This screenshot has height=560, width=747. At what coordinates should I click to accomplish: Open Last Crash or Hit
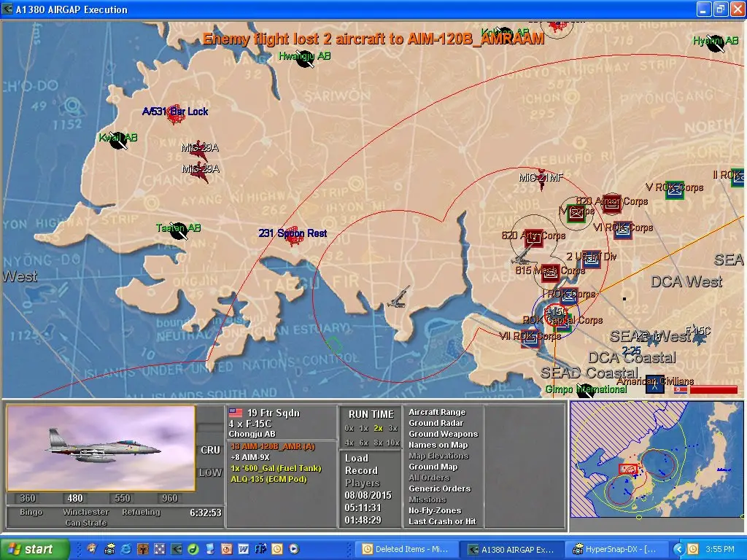click(442, 522)
